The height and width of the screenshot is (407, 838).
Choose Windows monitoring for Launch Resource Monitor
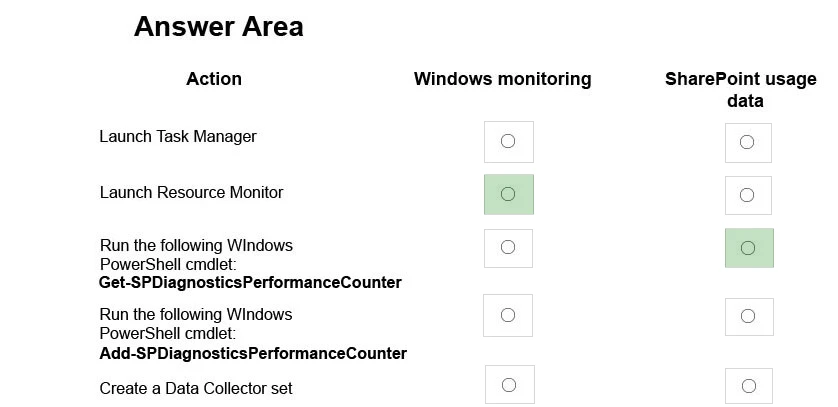pyautogui.click(x=508, y=194)
